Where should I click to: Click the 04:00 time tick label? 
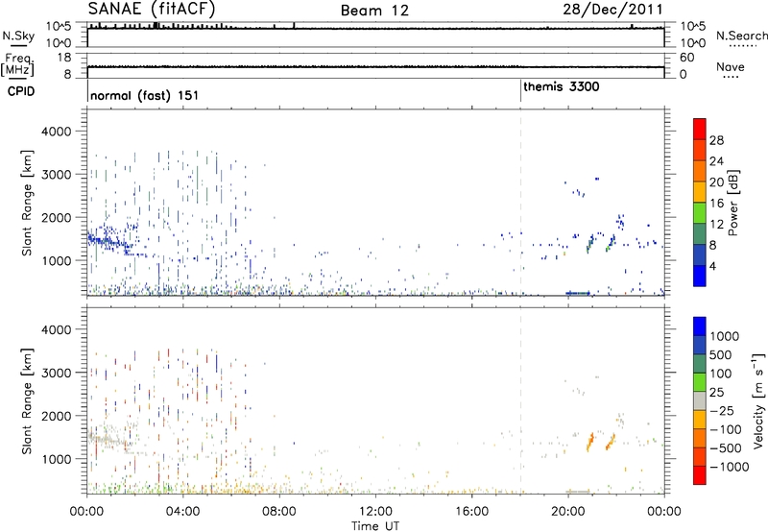click(x=183, y=512)
